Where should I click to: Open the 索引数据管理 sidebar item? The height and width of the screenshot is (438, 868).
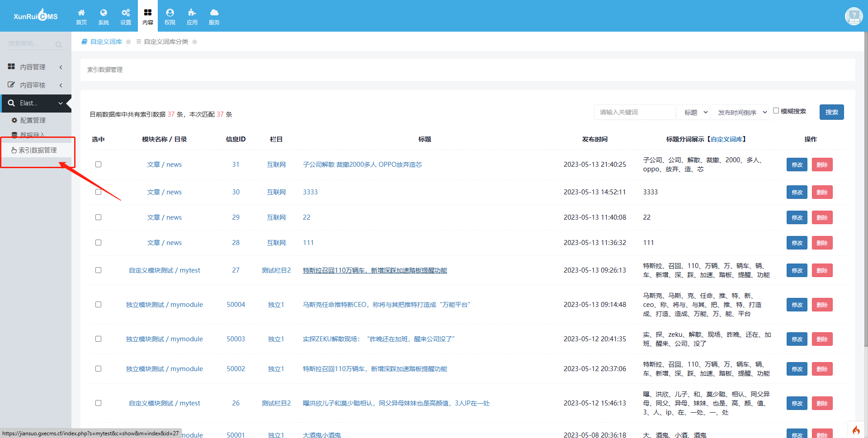pyautogui.click(x=36, y=150)
